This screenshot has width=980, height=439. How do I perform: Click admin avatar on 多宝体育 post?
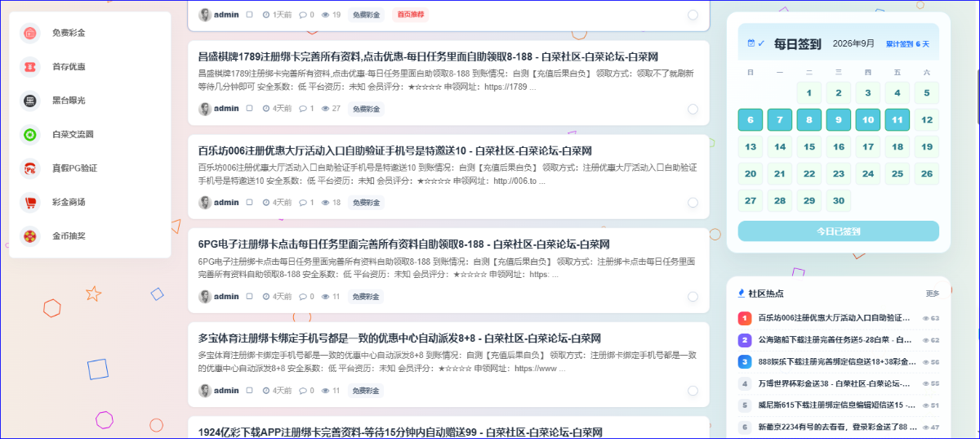coord(205,391)
